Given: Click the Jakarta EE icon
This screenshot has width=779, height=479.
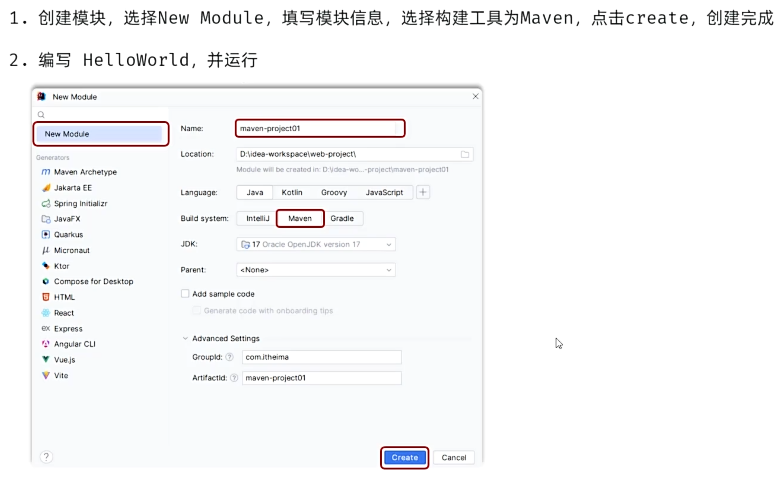Looking at the screenshot, I should [x=46, y=188].
